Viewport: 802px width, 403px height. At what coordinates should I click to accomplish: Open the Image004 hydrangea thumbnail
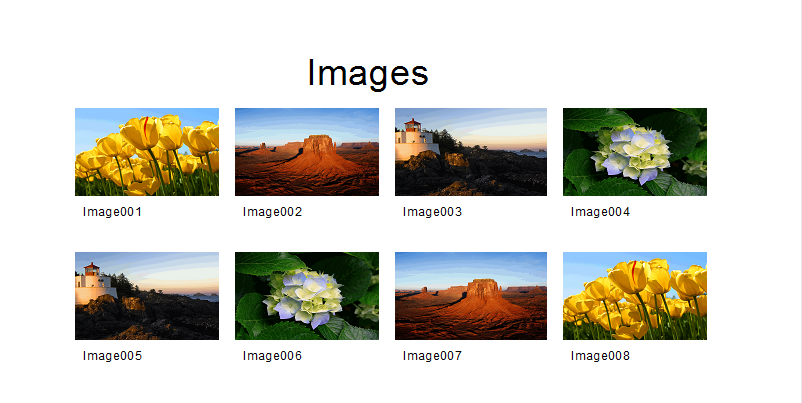[635, 152]
